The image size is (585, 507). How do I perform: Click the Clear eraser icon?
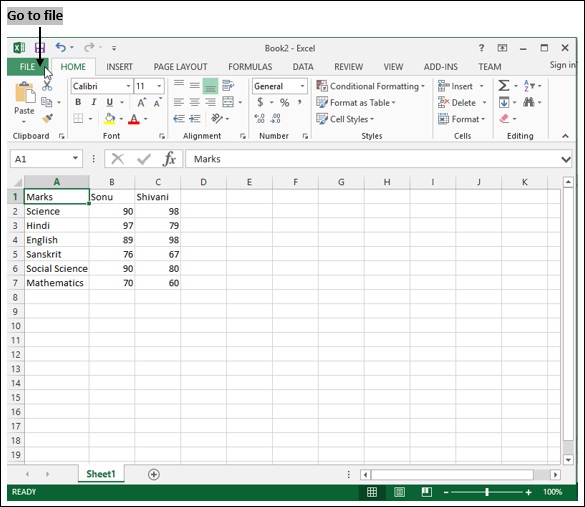pos(504,119)
